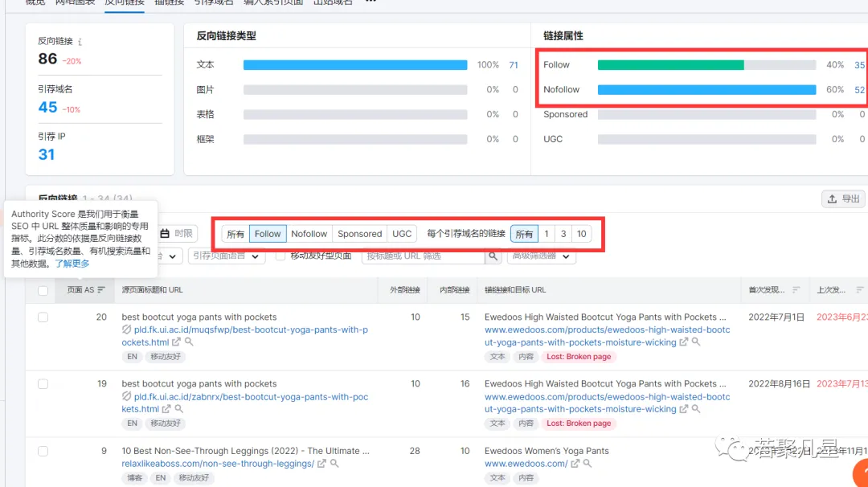
Task: Select 所有 next to the Follow filter
Action: 235,234
